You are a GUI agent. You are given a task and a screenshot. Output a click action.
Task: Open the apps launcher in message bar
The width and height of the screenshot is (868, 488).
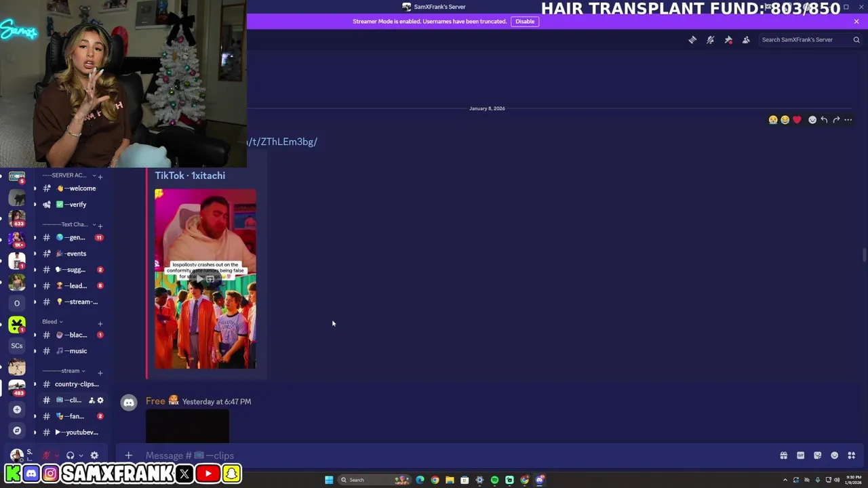coord(851,455)
